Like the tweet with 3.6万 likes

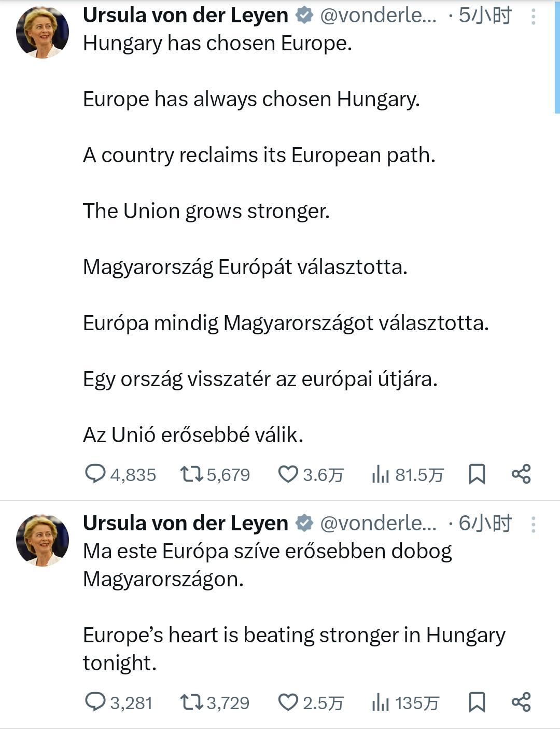[x=288, y=474]
